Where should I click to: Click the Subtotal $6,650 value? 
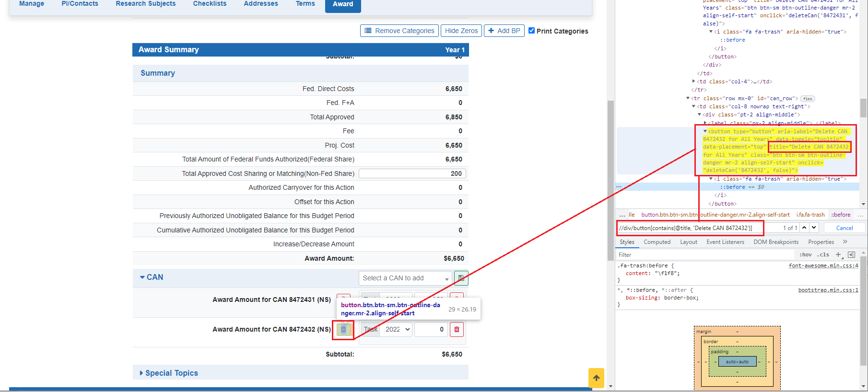point(452,354)
